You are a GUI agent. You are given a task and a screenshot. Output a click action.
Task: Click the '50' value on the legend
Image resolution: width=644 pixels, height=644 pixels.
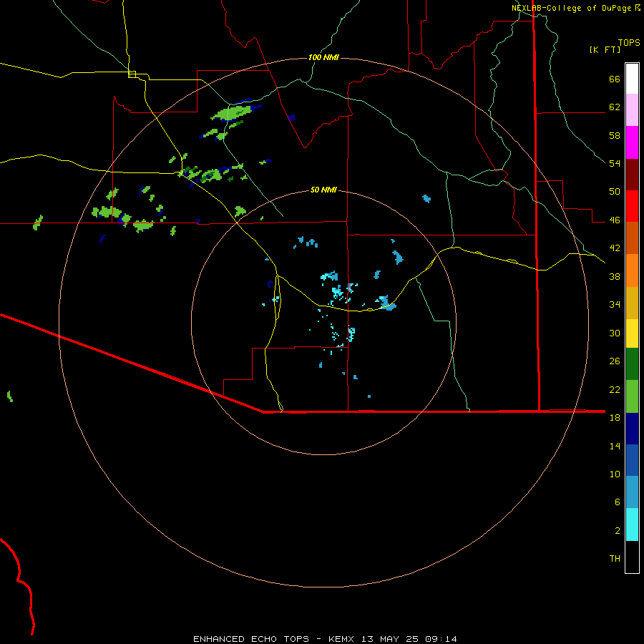pos(615,192)
